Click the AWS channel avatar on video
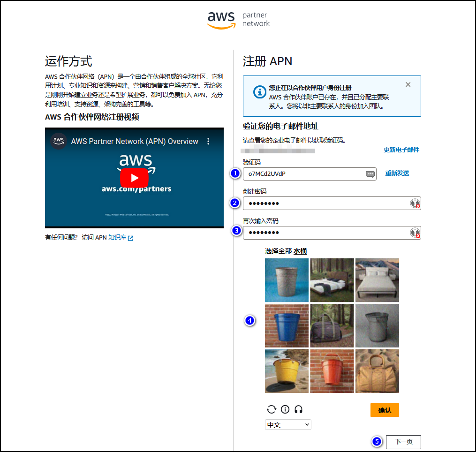The height and width of the screenshot is (452, 476). coord(59,141)
